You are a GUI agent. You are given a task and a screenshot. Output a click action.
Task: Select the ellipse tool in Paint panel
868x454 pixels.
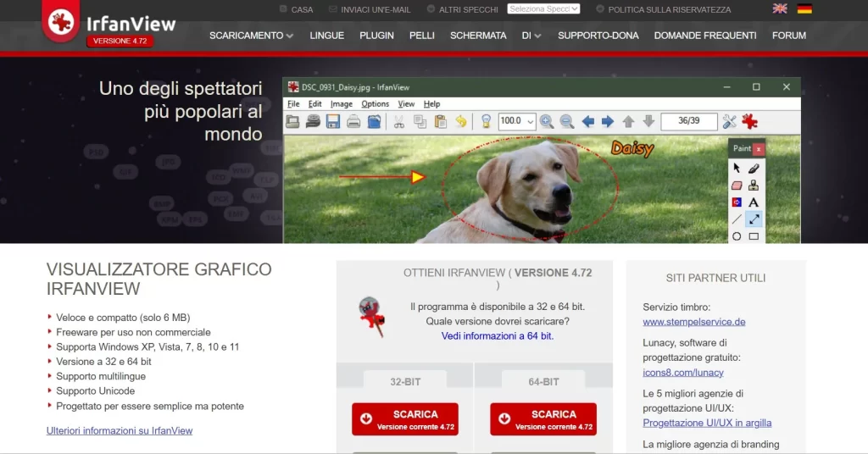coord(737,236)
